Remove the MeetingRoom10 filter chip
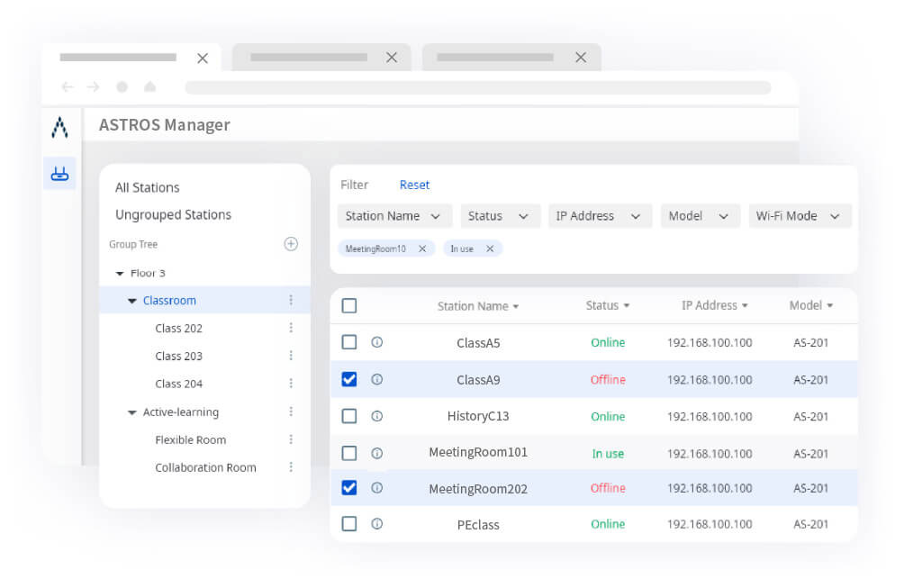This screenshot has width=904, height=588. pyautogui.click(x=422, y=249)
